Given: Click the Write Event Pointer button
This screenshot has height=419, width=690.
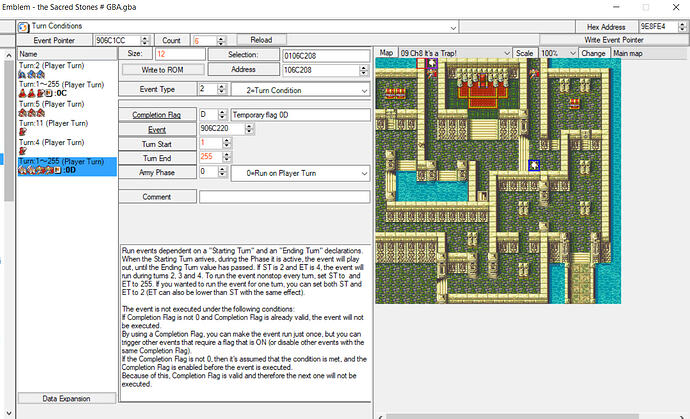Looking at the screenshot, I should [614, 40].
